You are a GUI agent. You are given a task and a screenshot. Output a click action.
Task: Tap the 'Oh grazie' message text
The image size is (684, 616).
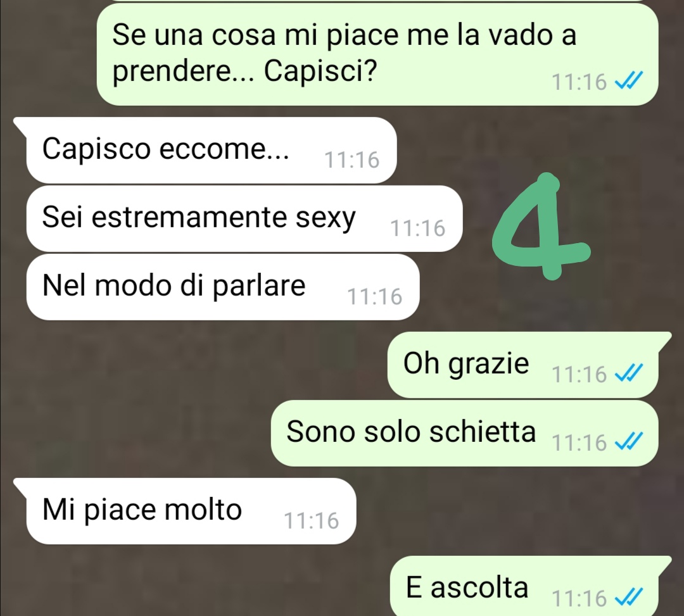tap(466, 363)
